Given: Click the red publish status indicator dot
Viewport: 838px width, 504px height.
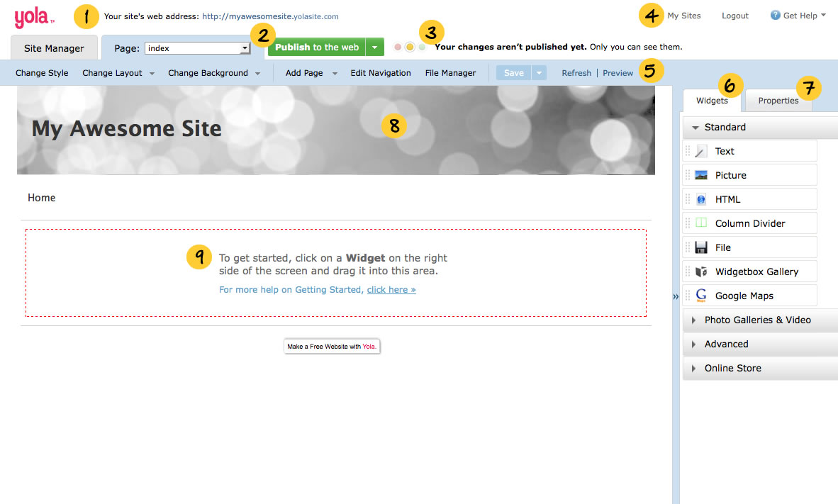Looking at the screenshot, I should (x=398, y=47).
